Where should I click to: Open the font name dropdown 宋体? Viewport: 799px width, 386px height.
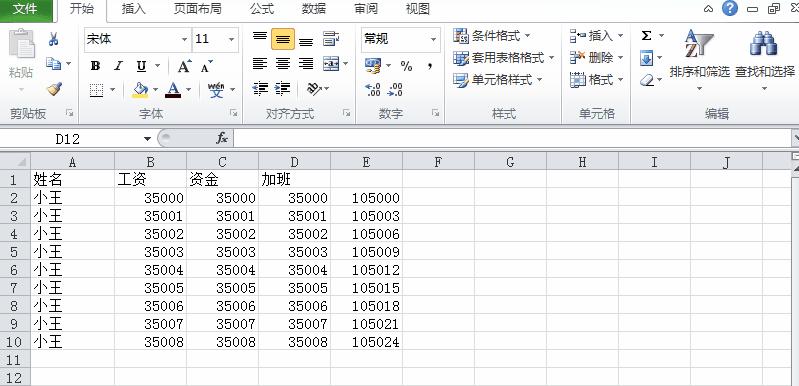[x=184, y=39]
